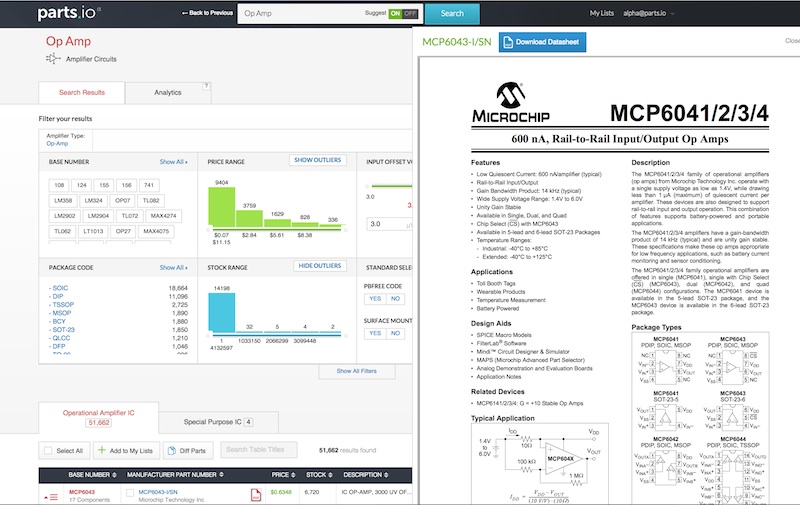
Task: Click the $0.6348 price cell
Action: (281, 492)
